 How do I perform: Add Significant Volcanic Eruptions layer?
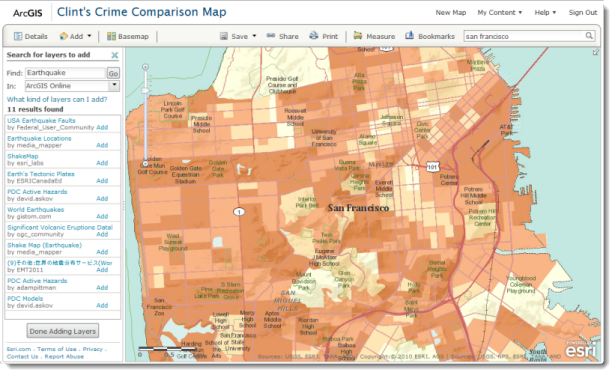102,234
